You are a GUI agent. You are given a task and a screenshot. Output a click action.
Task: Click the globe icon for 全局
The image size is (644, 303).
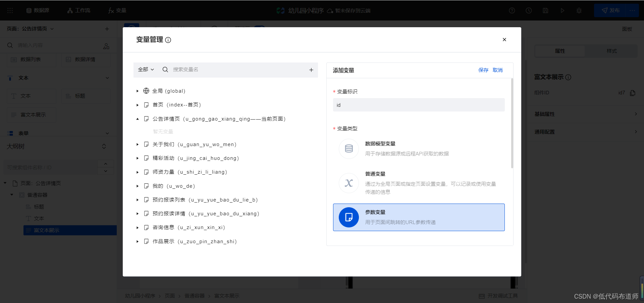(x=146, y=91)
